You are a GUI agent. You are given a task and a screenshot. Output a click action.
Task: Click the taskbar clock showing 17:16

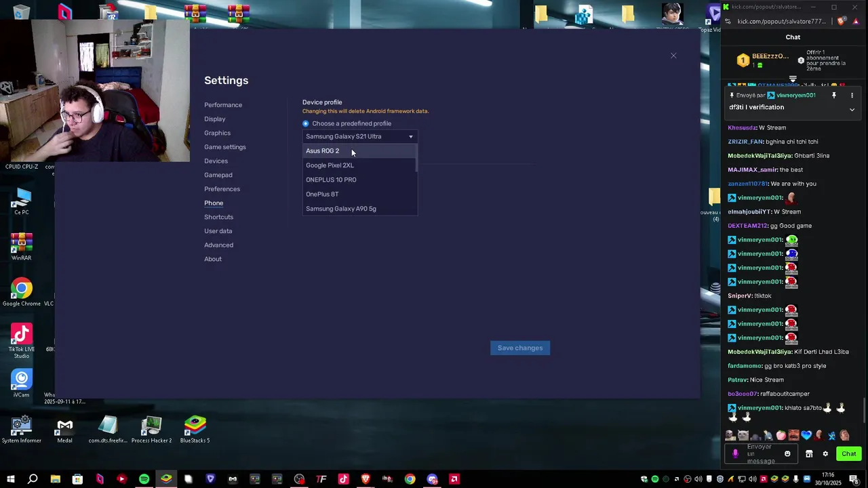[827, 479]
